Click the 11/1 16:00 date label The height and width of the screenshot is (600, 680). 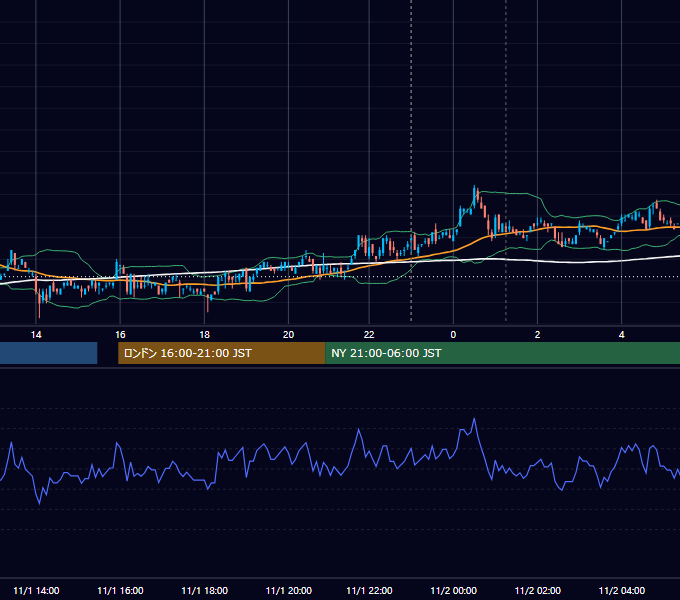(120, 590)
